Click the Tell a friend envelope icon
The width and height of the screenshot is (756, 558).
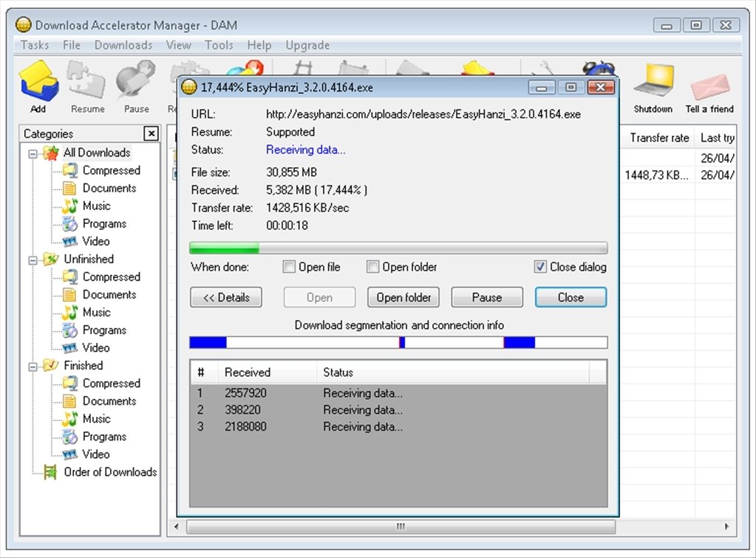pyautogui.click(x=709, y=92)
